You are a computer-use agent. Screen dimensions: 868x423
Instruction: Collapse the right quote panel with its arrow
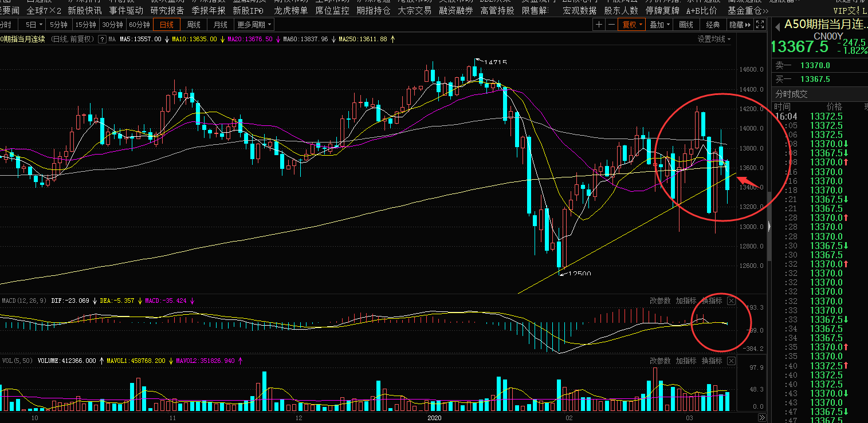(769, 227)
